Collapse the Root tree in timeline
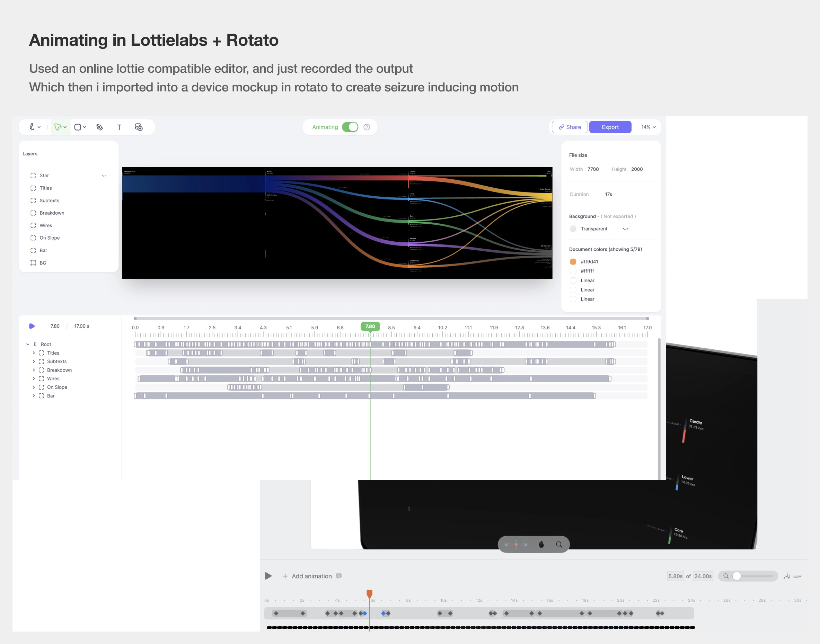820x644 pixels. (28, 344)
